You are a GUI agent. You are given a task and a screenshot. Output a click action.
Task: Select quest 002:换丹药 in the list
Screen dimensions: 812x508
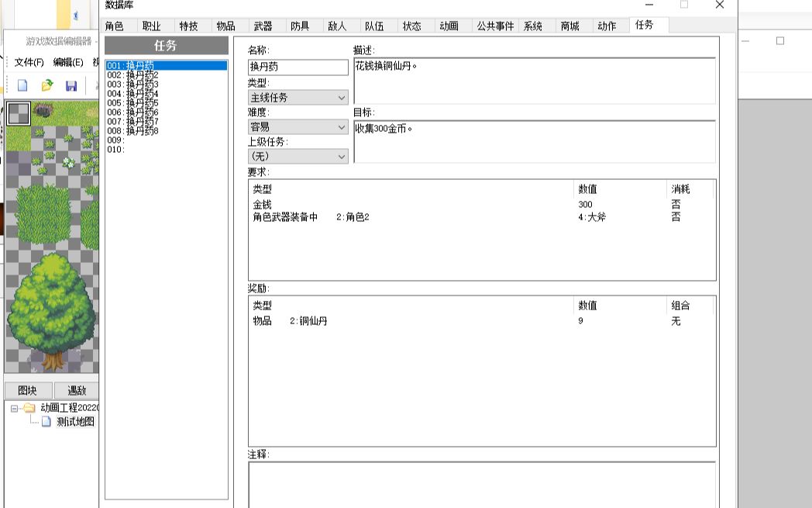(x=132, y=74)
